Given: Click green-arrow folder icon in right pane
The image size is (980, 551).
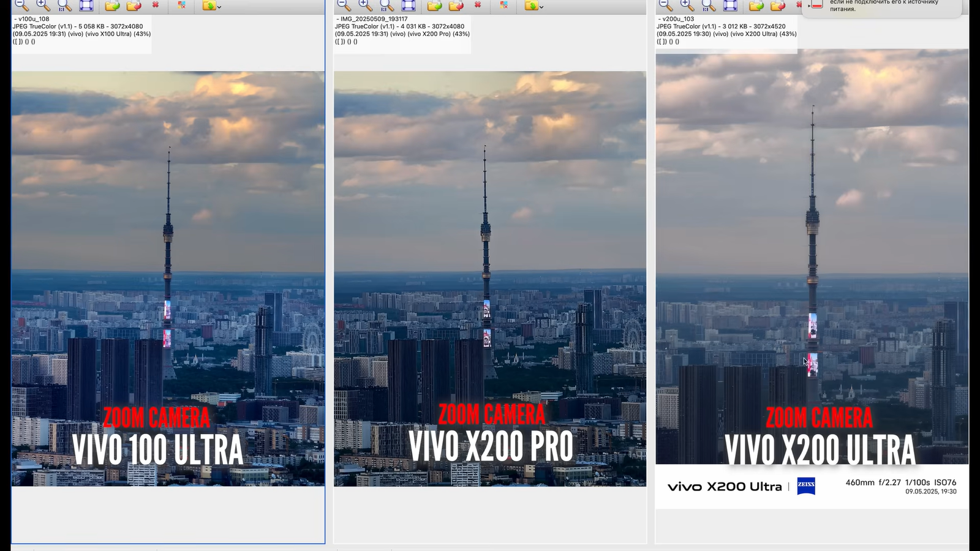Looking at the screenshot, I should [756, 6].
